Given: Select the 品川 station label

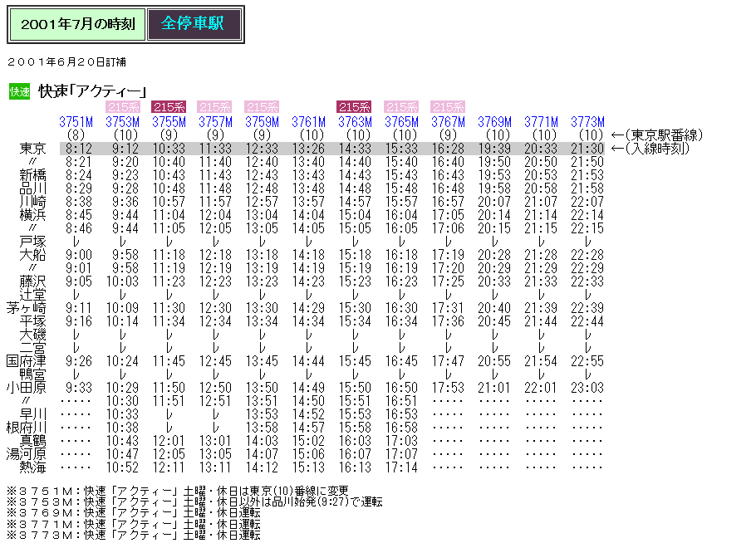Looking at the screenshot, I should tap(32, 188).
